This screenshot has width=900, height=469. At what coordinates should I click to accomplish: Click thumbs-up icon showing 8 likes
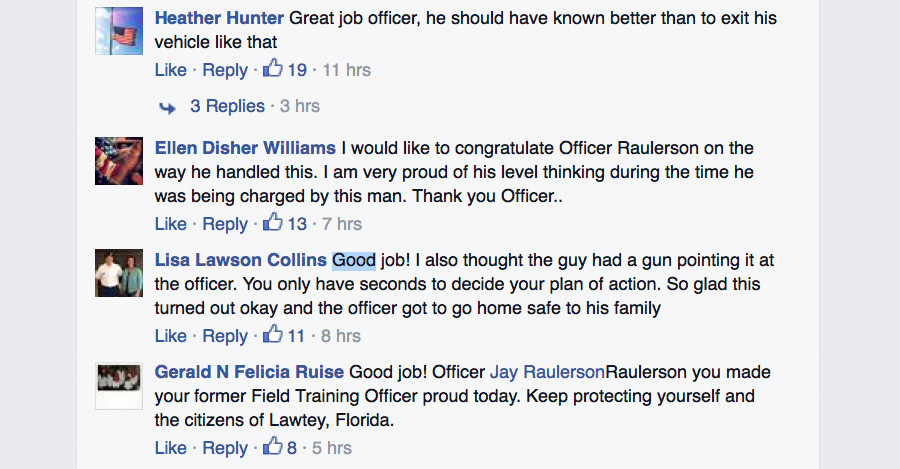[x=273, y=446]
